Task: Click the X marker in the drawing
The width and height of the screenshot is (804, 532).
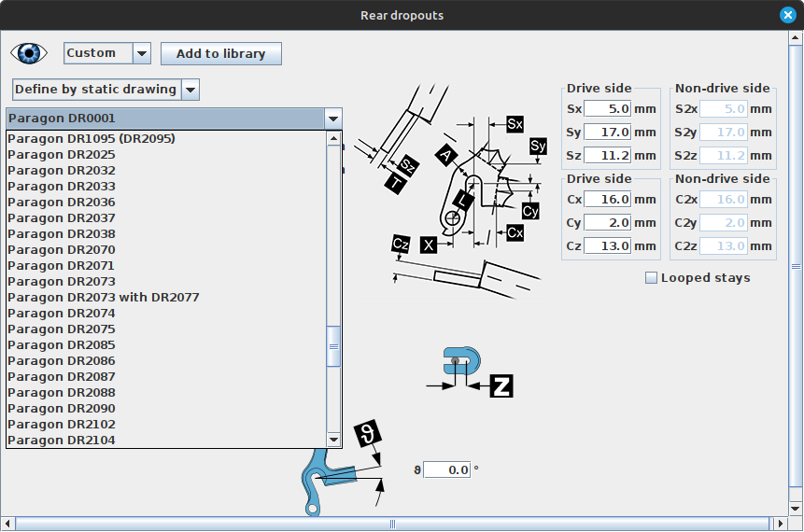Action: coord(429,245)
